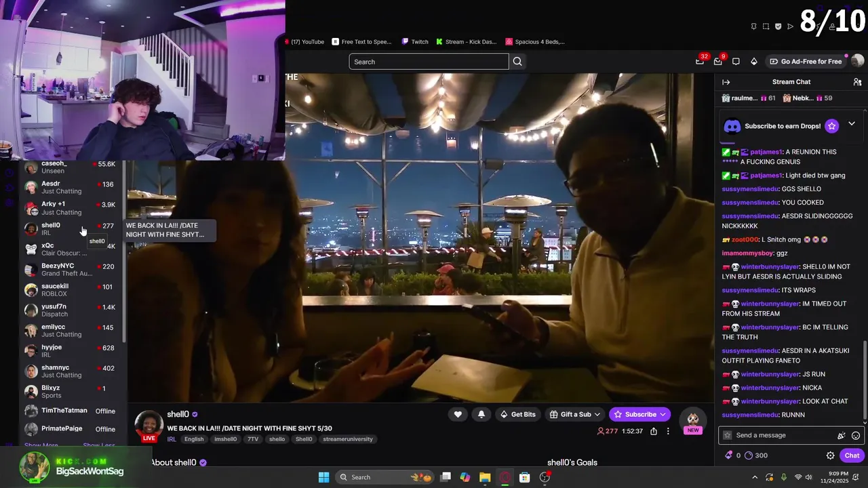Open the Prime loot icon with 32 badge

click(700, 62)
